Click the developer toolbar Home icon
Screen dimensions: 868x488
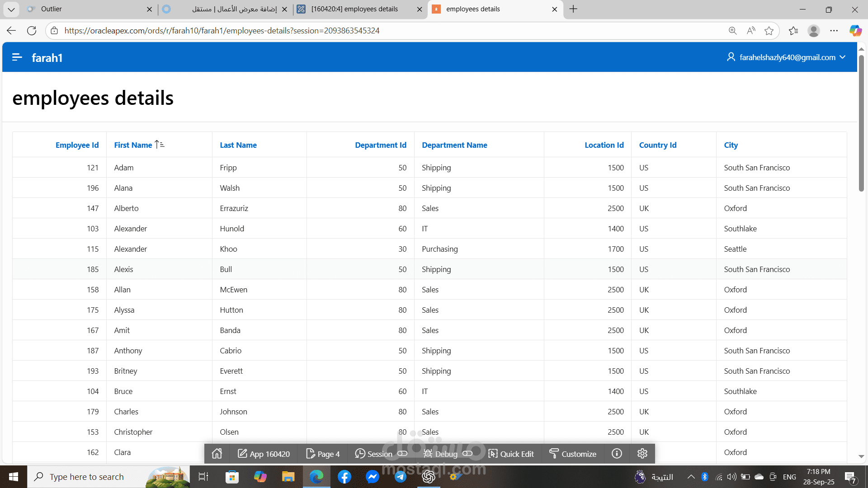pyautogui.click(x=217, y=454)
